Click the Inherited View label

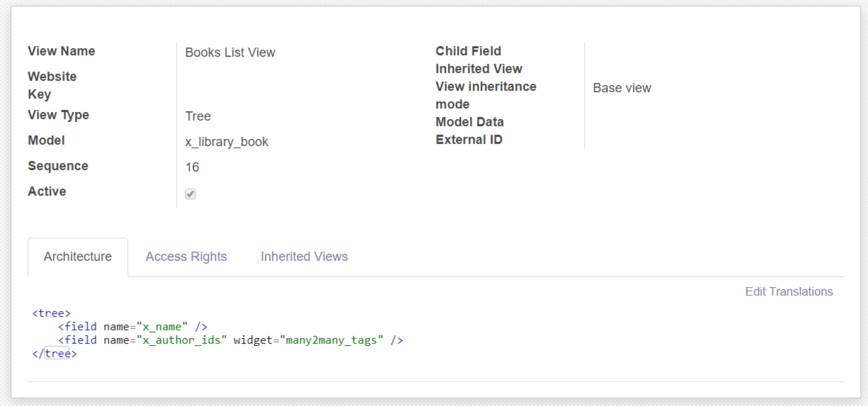pos(479,69)
